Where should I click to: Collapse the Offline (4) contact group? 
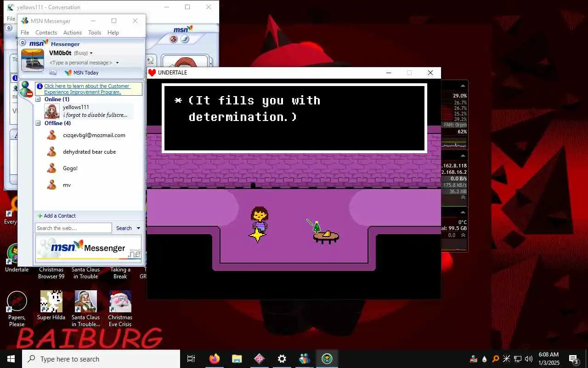[x=39, y=123]
